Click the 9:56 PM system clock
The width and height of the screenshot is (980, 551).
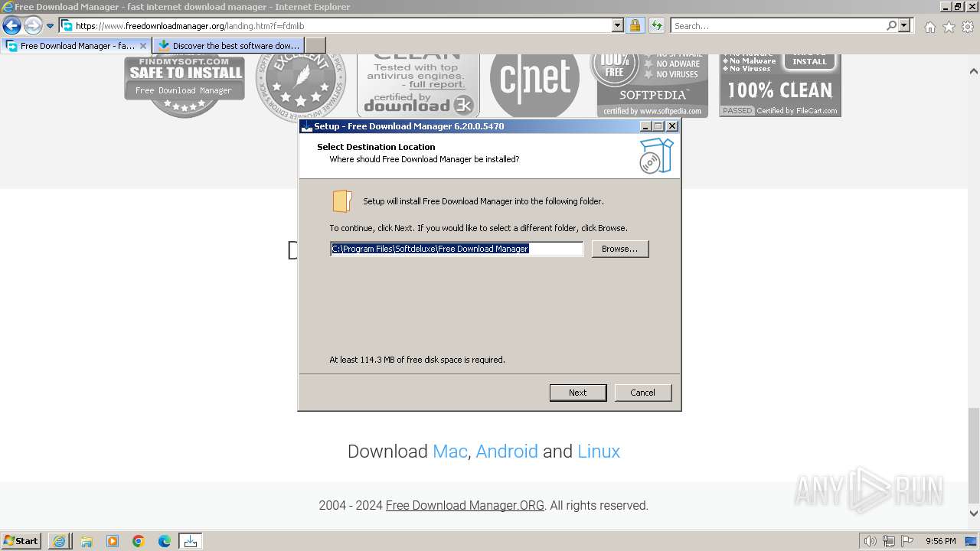click(940, 541)
